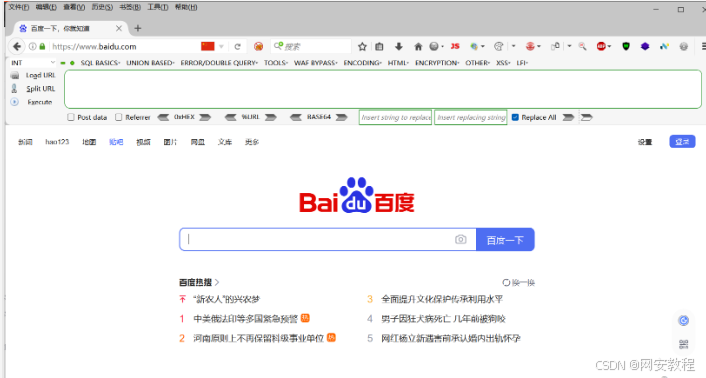The image size is (706, 378).
Task: Decode hex with left arrow beside 0xHEX
Action: click(x=163, y=117)
